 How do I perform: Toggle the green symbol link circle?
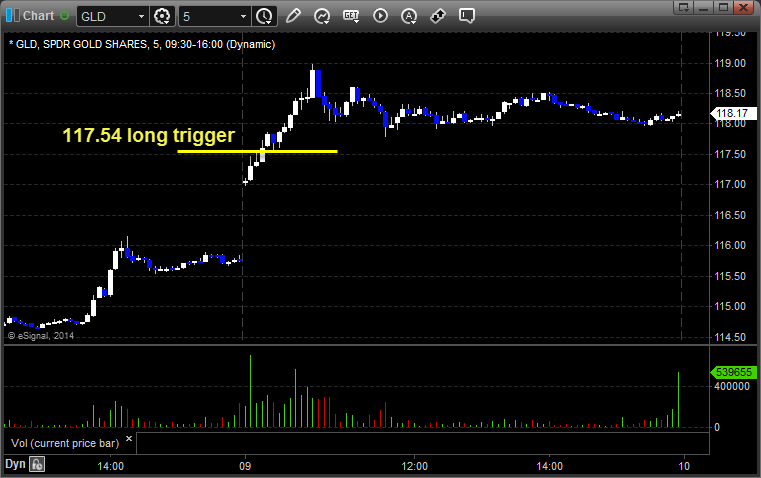tap(65, 16)
